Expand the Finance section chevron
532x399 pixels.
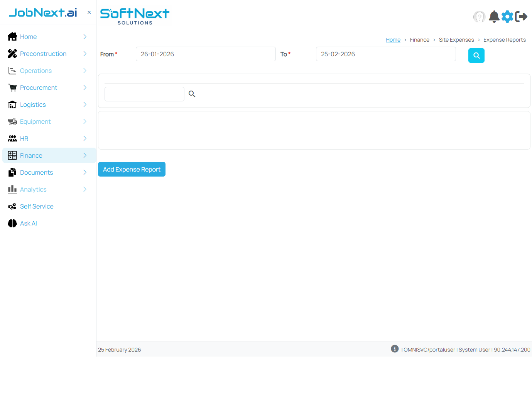coord(84,155)
